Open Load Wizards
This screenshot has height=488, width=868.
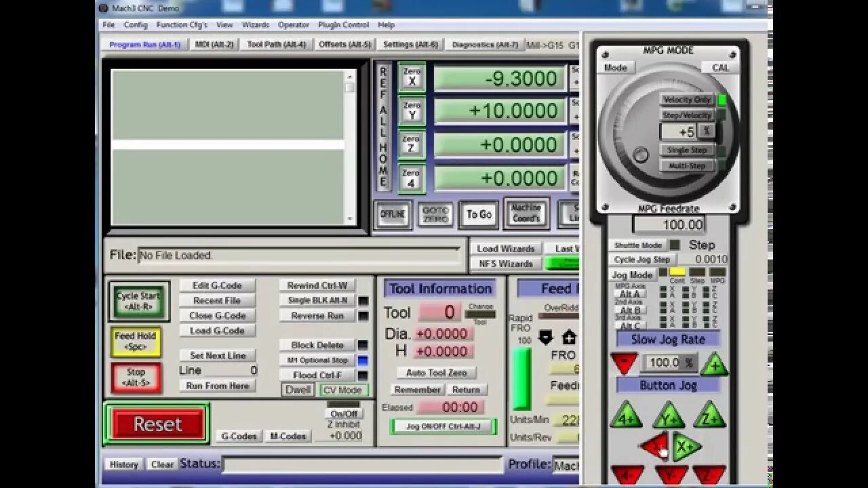506,249
